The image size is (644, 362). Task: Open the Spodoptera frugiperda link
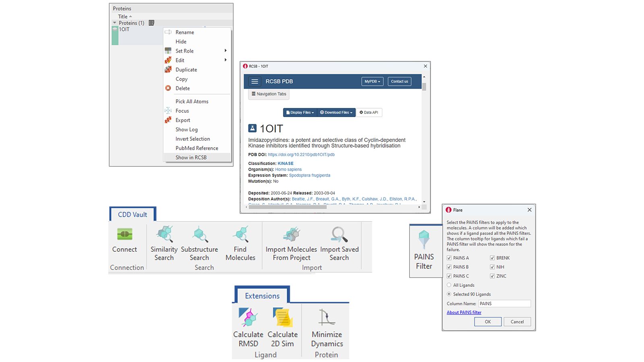point(310,175)
